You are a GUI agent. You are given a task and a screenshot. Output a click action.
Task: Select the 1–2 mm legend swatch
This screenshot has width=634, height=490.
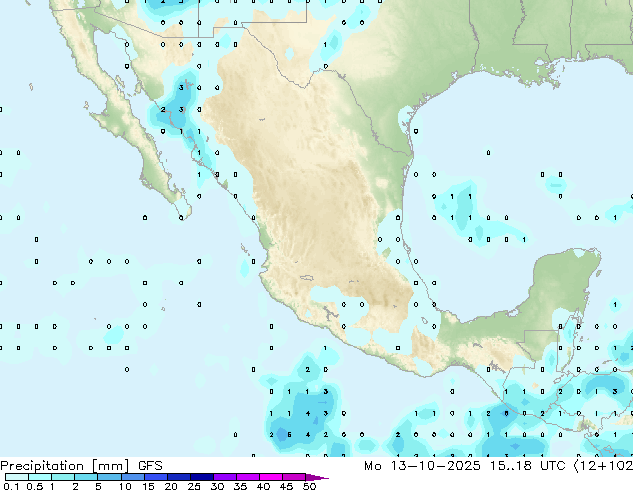[x=63, y=477]
